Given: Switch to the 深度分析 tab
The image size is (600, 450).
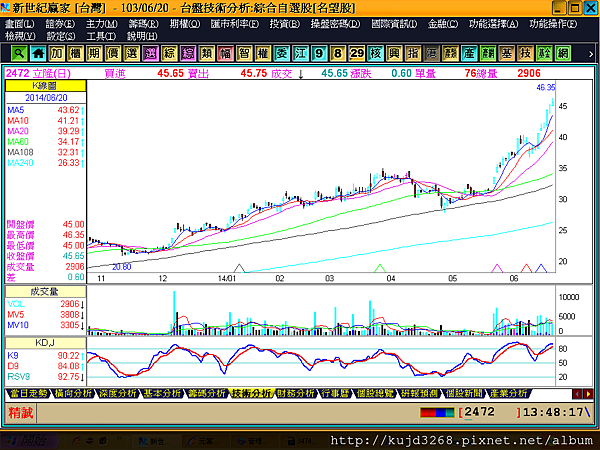Looking at the screenshot, I should pyautogui.click(x=117, y=393).
